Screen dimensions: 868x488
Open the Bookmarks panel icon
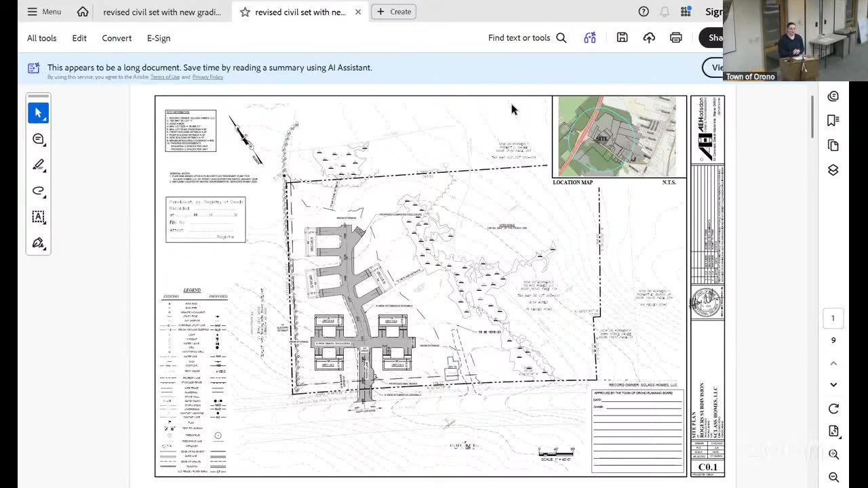point(833,121)
